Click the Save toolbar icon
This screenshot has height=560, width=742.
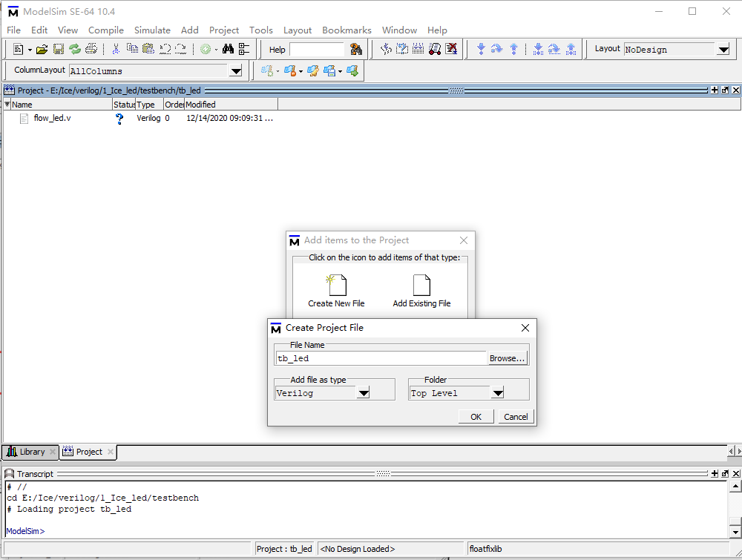click(x=57, y=47)
